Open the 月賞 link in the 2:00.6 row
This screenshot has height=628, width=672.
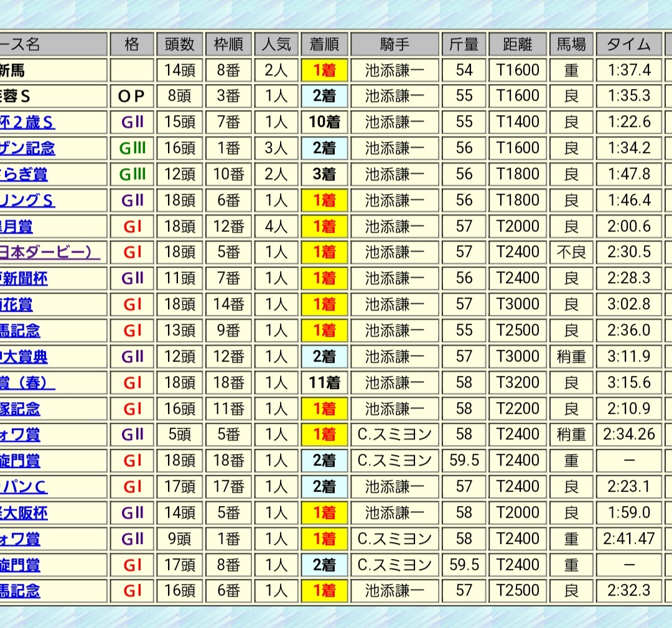click(16, 227)
